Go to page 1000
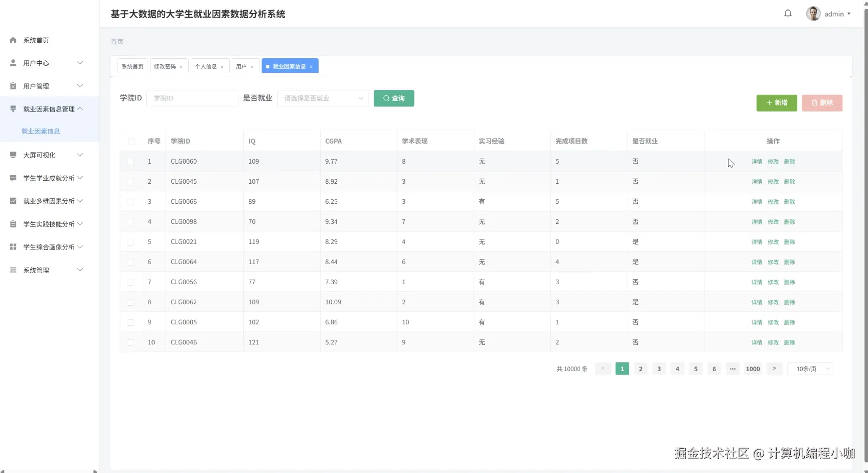Screen dimensions: 868x473 point(753,369)
